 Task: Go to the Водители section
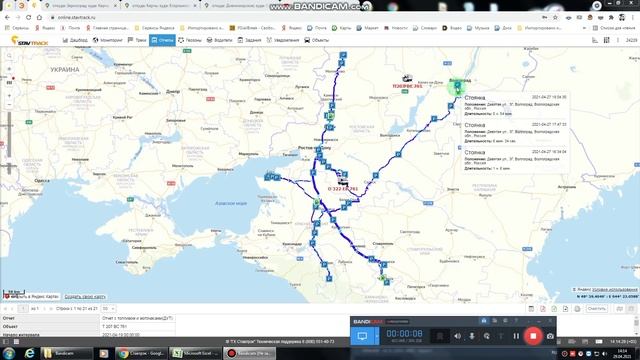pyautogui.click(x=219, y=40)
